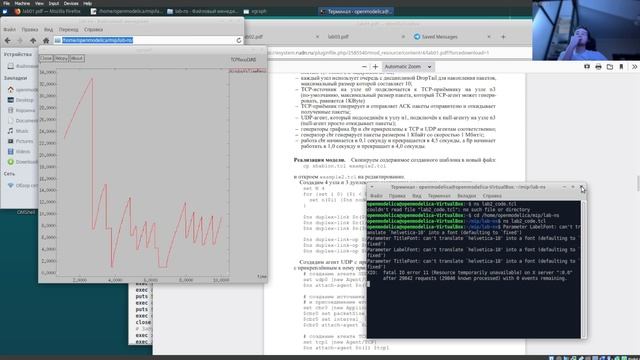This screenshot has width=640, height=360.
Task: Switch PDF viewer to presentation mode
Action: 587,67
